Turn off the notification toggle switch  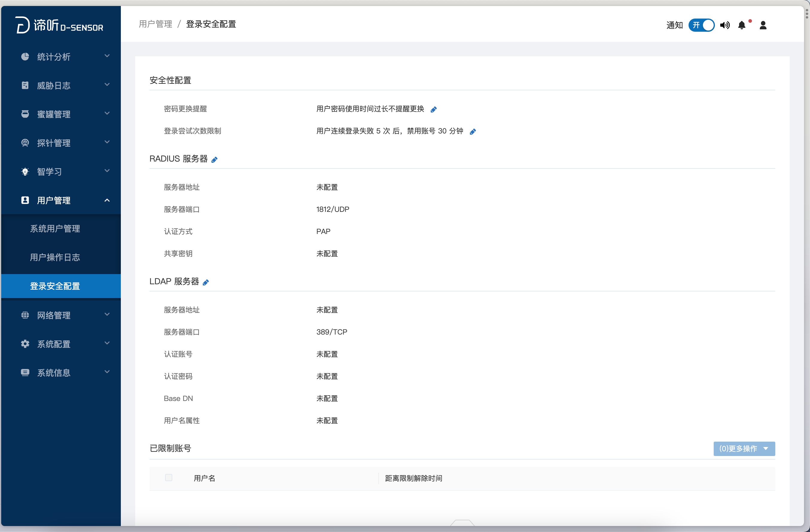(x=701, y=25)
